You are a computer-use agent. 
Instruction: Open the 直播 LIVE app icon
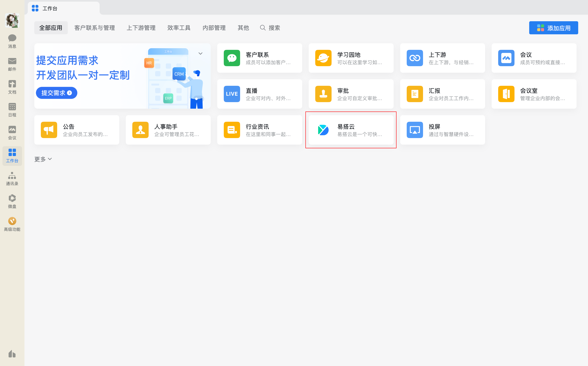(x=232, y=94)
